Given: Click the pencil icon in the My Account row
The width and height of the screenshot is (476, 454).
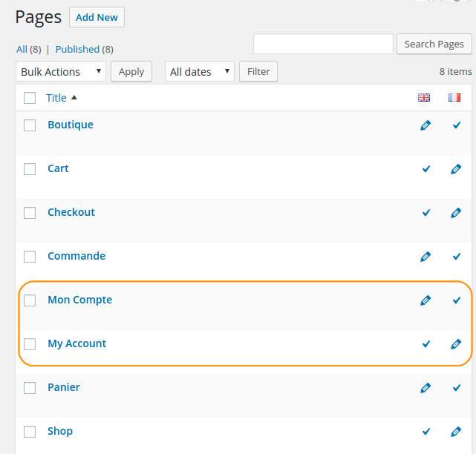Looking at the screenshot, I should (456, 344).
